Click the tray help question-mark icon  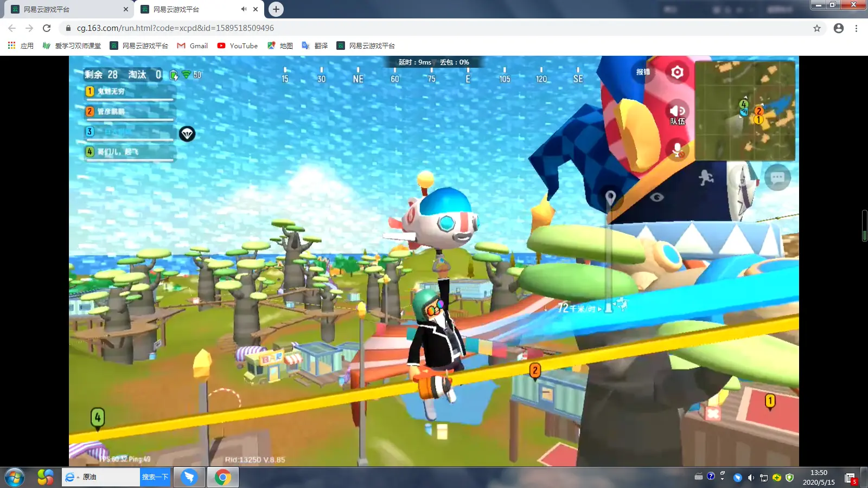point(711,477)
